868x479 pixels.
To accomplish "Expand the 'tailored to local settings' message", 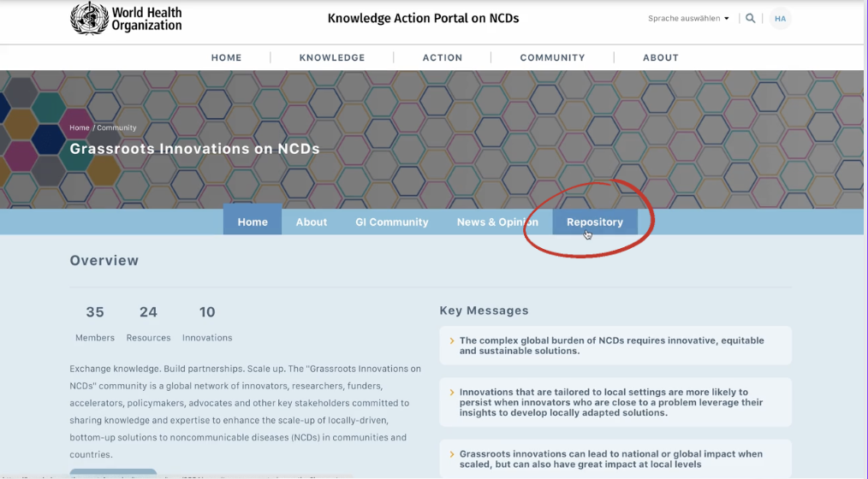I will [615, 402].
